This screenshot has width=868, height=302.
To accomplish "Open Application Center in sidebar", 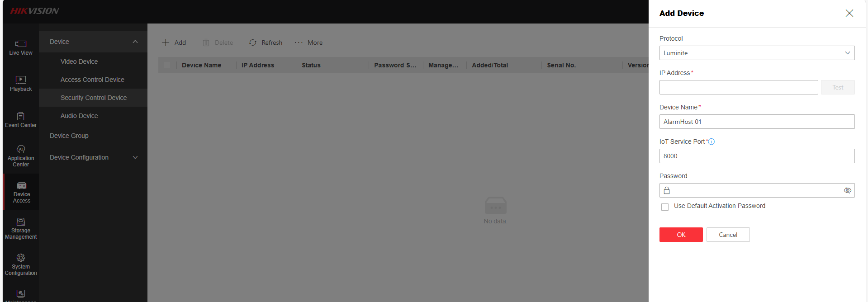I will click(21, 156).
